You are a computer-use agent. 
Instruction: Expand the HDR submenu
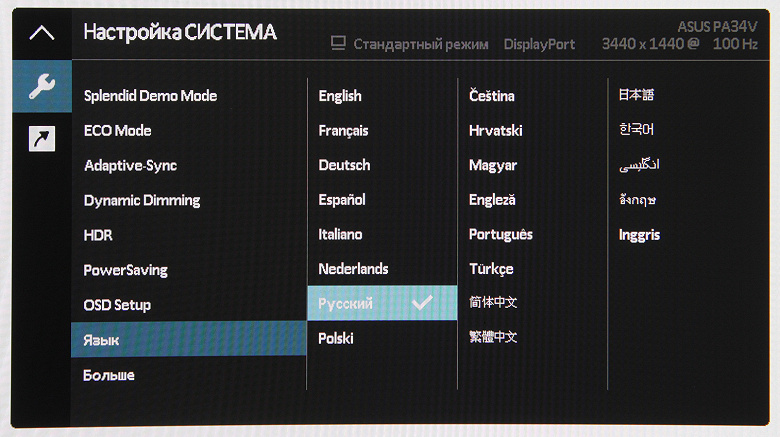point(99,235)
